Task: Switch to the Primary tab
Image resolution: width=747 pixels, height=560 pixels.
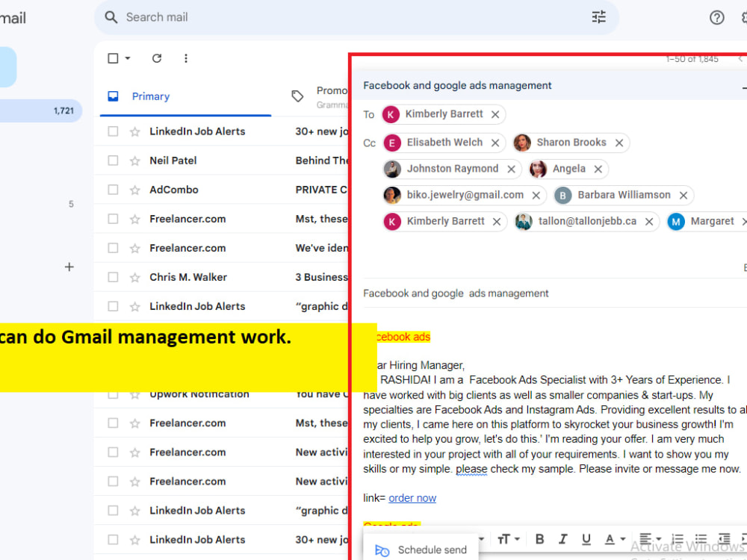Action: [x=186, y=96]
